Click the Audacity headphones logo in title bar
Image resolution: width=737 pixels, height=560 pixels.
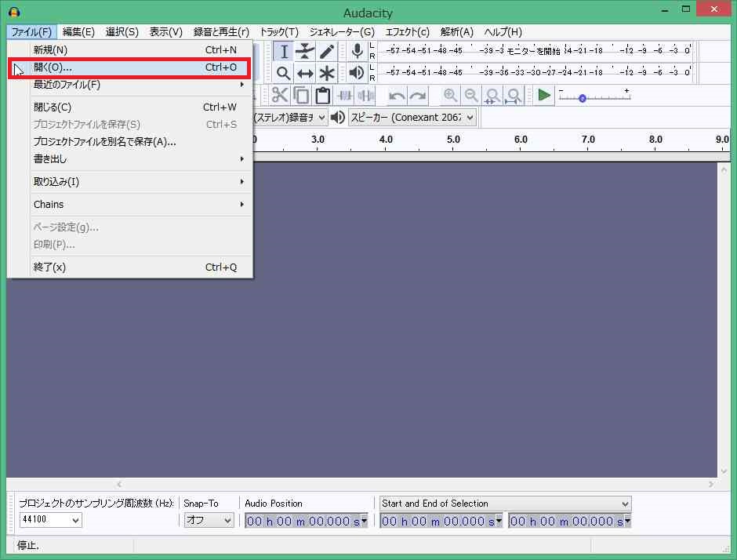tap(15, 13)
